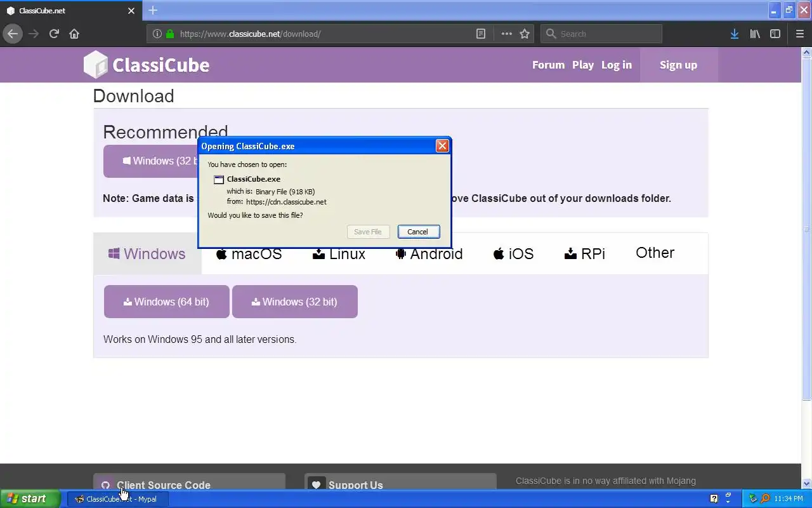Click the recommended Windows download button
The image size is (812, 508).
click(151, 161)
